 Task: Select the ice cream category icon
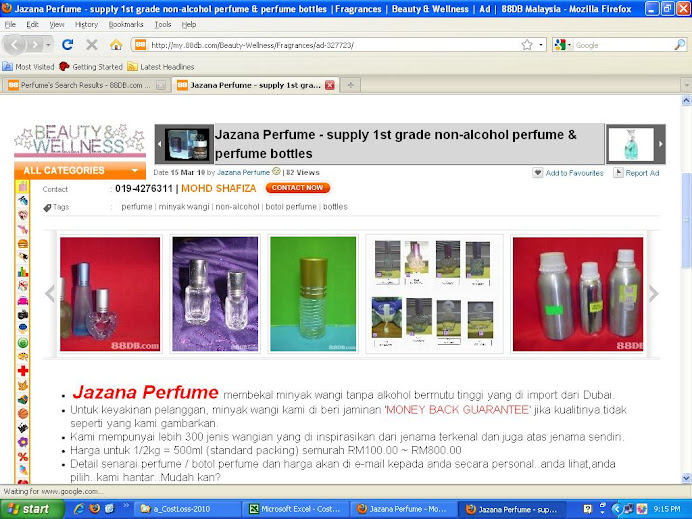[23, 470]
